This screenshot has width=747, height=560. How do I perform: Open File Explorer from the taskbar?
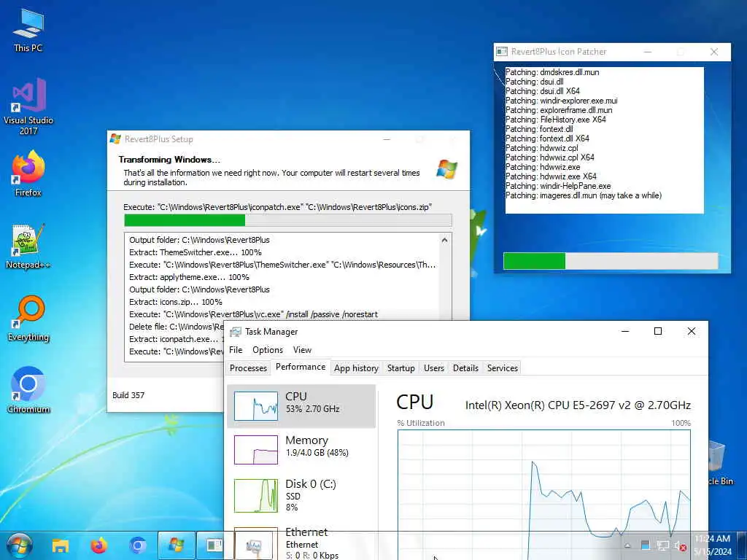pyautogui.click(x=61, y=545)
